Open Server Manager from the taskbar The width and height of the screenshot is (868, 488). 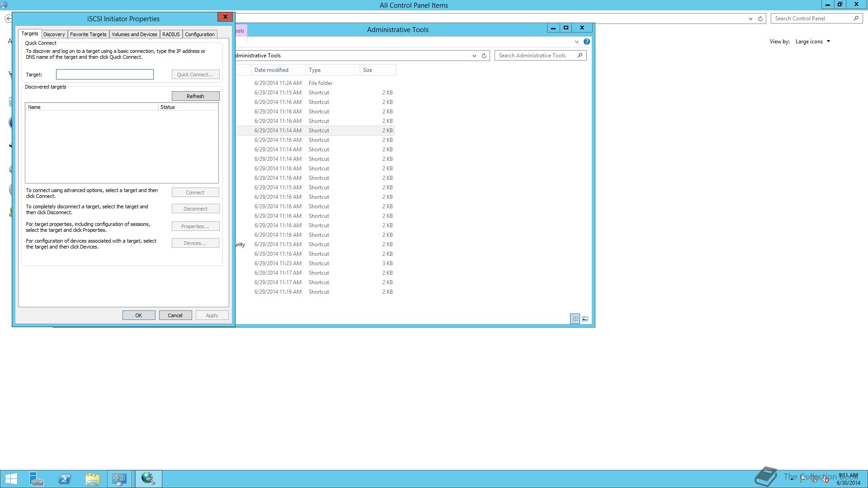pyautogui.click(x=36, y=479)
